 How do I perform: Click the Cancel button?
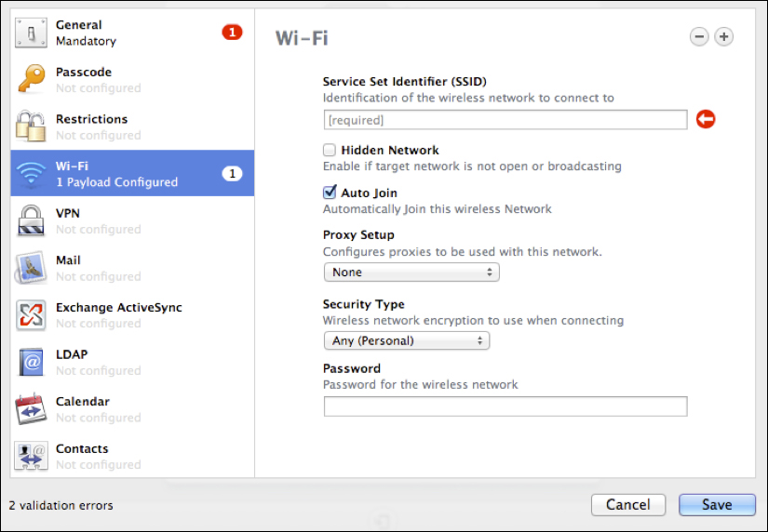click(x=628, y=505)
